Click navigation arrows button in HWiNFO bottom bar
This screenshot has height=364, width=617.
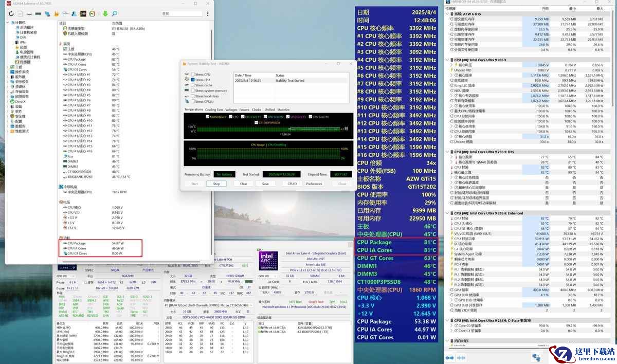449,358
